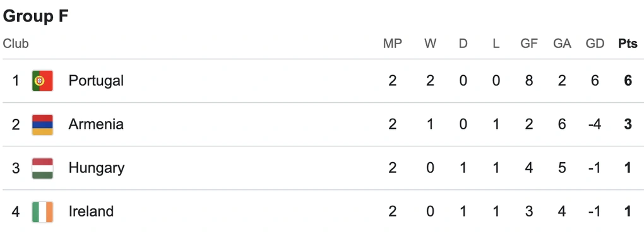The height and width of the screenshot is (236, 644).
Task: Click the Pts column header
Action: [628, 44]
